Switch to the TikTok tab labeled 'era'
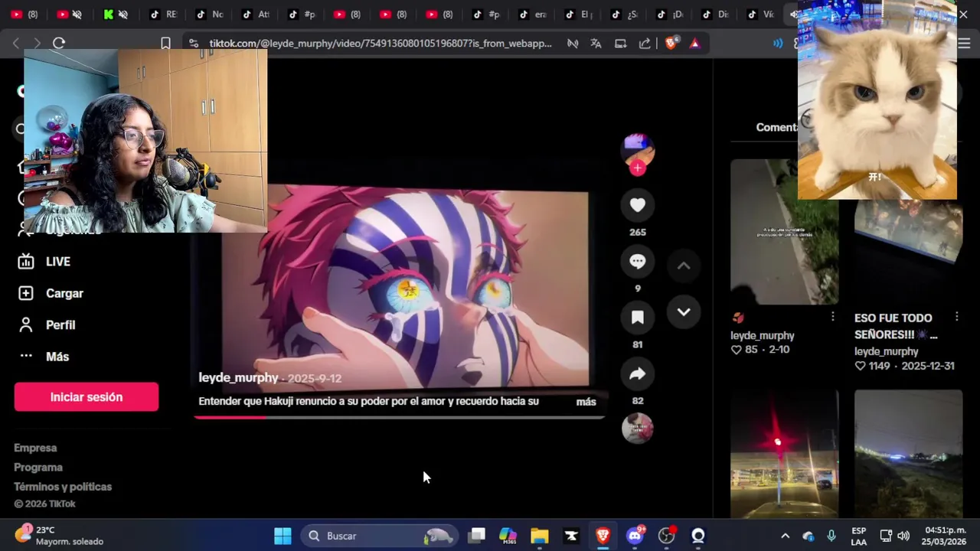This screenshot has height=551, width=980. 531,14
